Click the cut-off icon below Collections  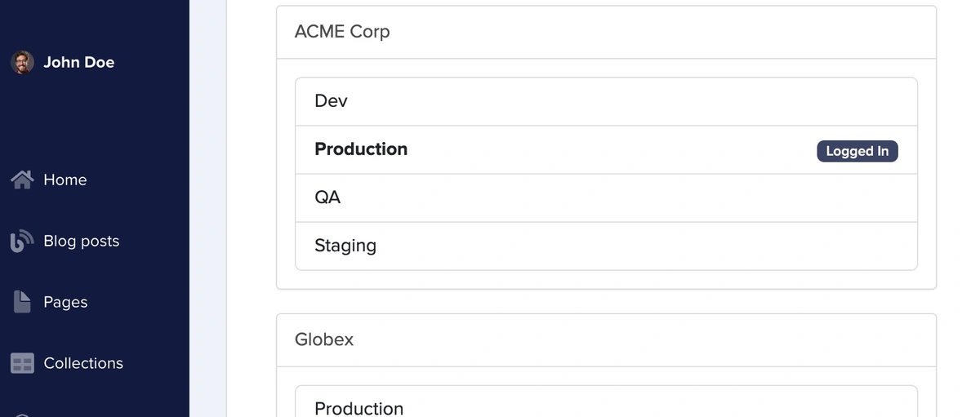[x=22, y=415]
